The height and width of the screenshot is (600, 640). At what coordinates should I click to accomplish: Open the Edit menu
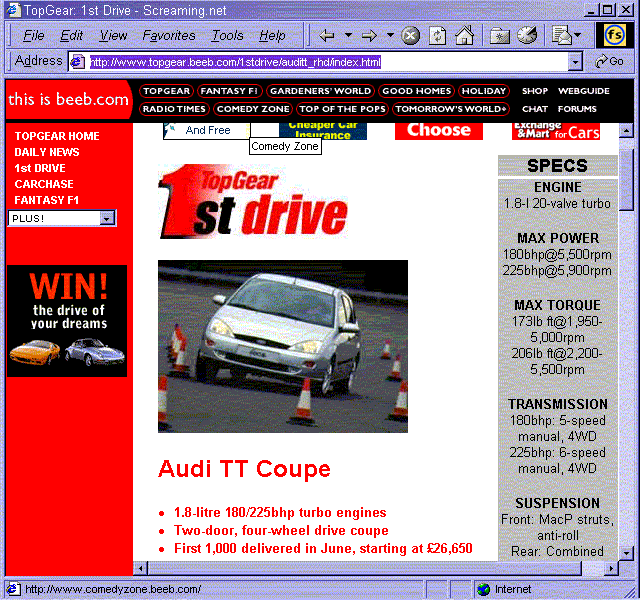71,36
